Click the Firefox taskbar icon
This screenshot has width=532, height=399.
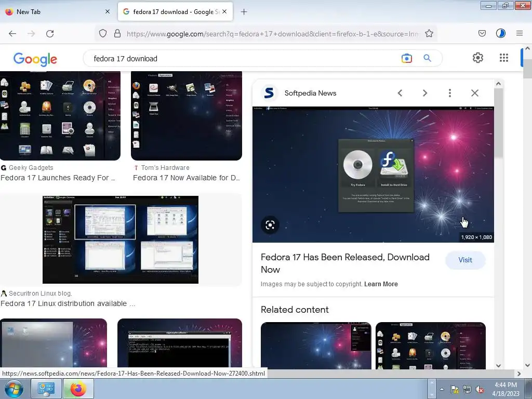(78, 389)
